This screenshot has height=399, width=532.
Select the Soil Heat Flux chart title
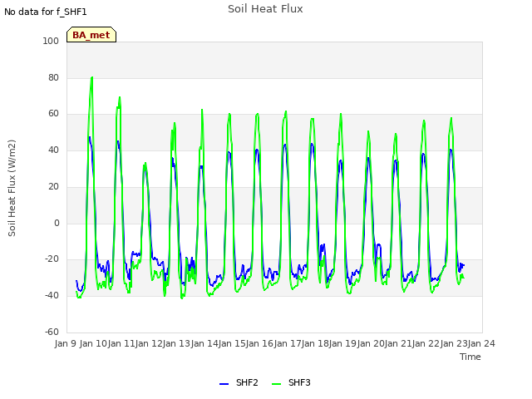[x=265, y=9]
